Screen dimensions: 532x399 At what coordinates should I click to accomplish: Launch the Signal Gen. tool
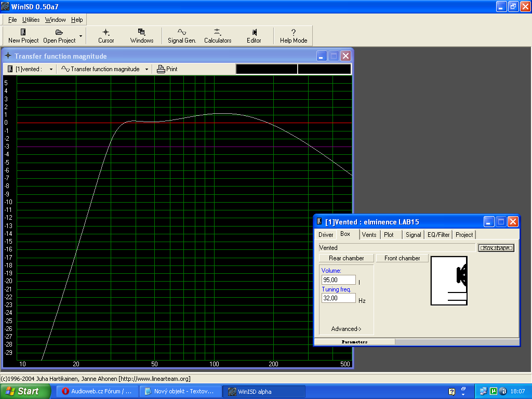tap(182, 36)
